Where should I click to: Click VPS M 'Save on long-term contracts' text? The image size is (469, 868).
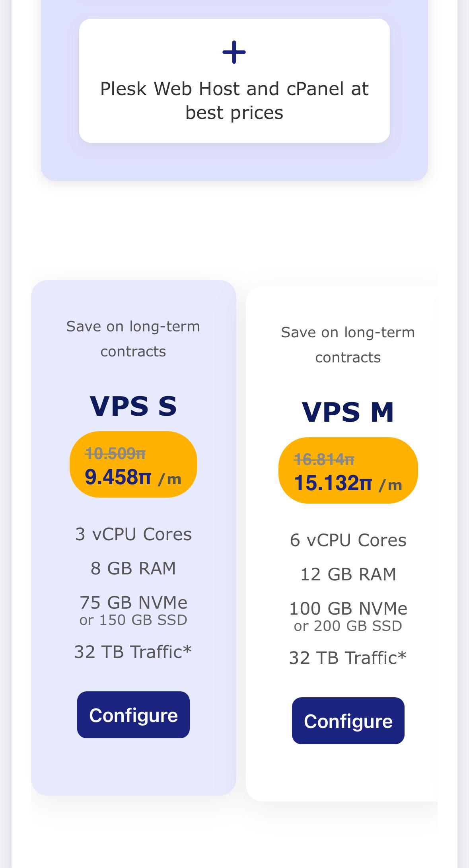(x=348, y=345)
